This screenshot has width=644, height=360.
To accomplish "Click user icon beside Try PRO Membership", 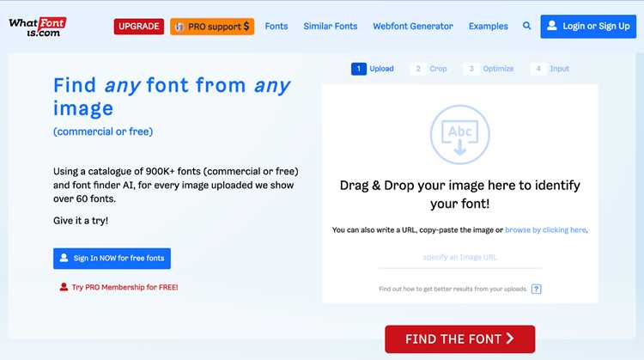I will [64, 287].
